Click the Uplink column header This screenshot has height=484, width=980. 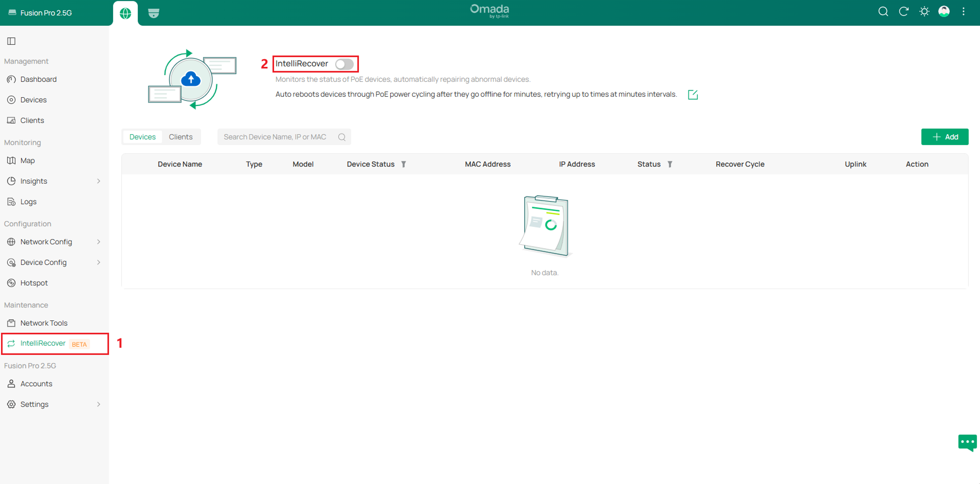tap(856, 164)
